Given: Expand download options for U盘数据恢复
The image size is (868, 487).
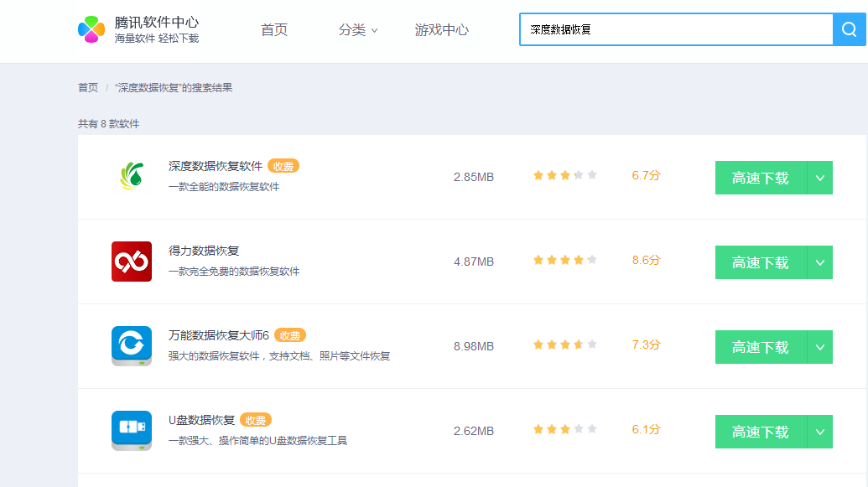Looking at the screenshot, I should [x=820, y=432].
